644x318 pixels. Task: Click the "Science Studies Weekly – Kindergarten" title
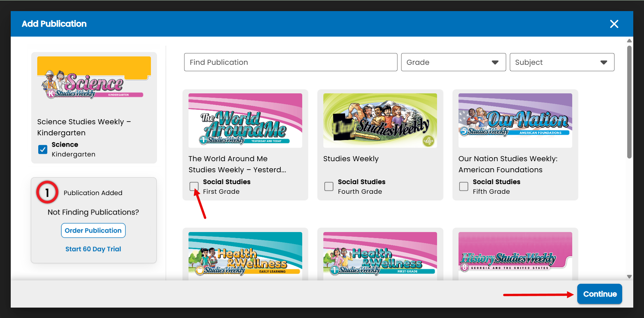[x=84, y=127]
